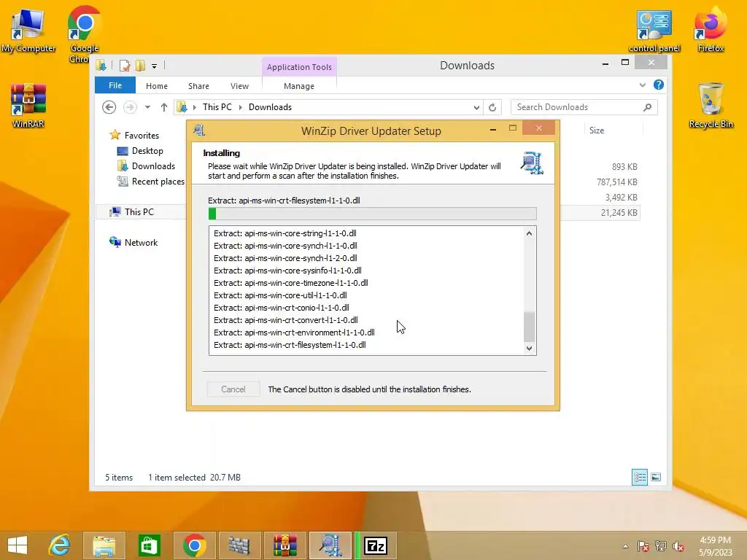Viewport: 747px width, 560px height.
Task: Open the Customize Quick Access Toolbar dropdown
Action: (x=155, y=66)
